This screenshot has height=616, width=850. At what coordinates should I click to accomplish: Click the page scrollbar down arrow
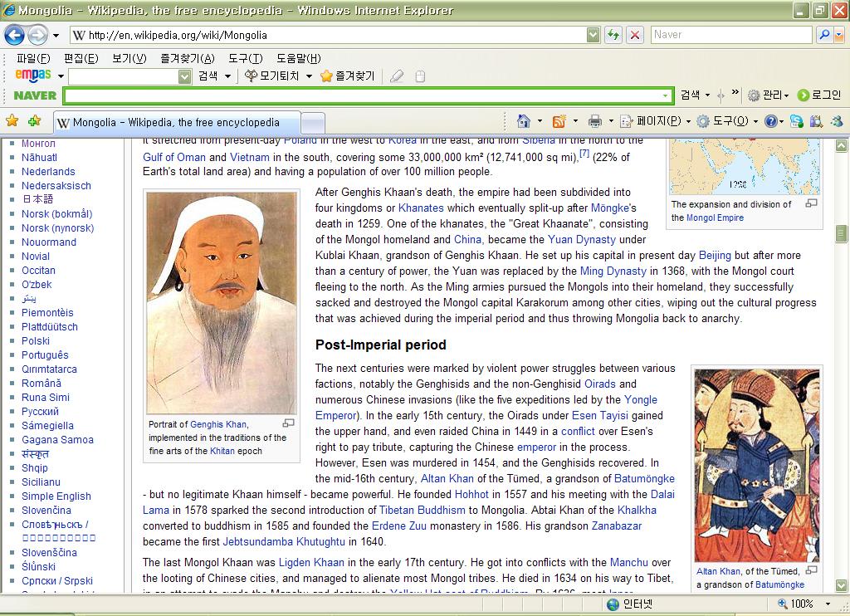pyautogui.click(x=842, y=585)
